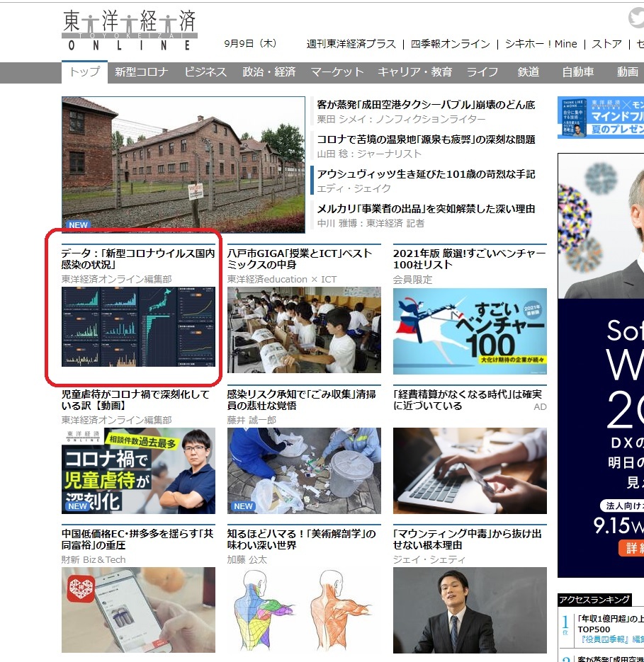Open the 温泉地「源泉も疲弊」headline
The width and height of the screenshot is (644, 662).
click(x=426, y=139)
